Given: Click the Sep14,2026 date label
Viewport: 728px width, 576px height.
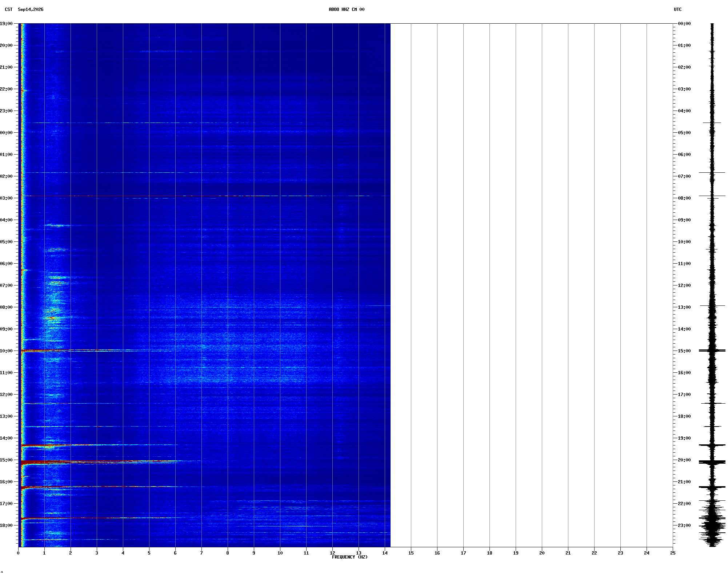Looking at the screenshot, I should [31, 9].
